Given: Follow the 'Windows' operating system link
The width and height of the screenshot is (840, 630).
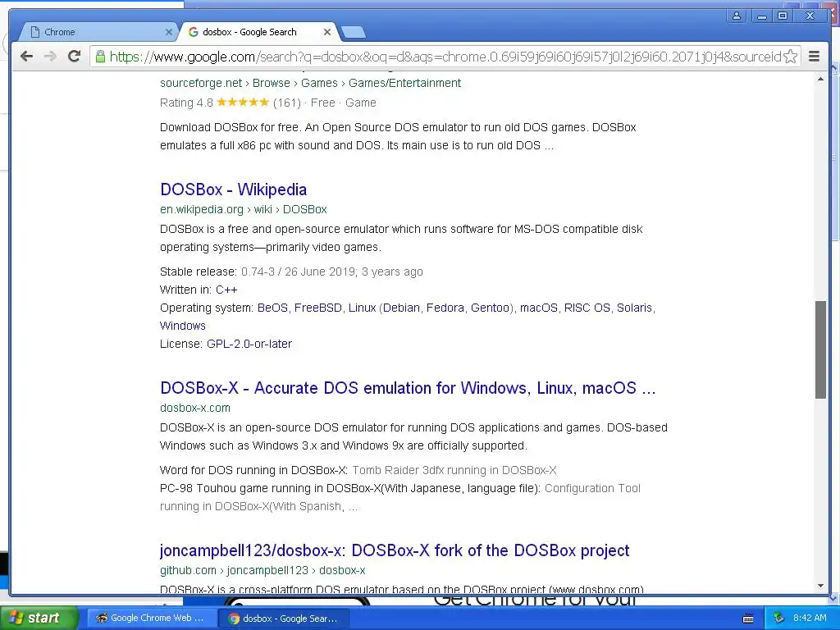Looking at the screenshot, I should (183, 326).
